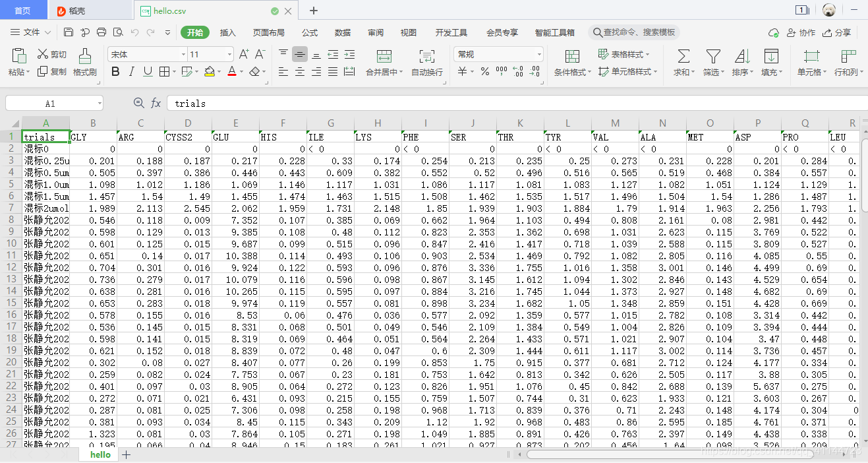Click the red font color A button
The width and height of the screenshot is (868, 463).
coord(231,71)
